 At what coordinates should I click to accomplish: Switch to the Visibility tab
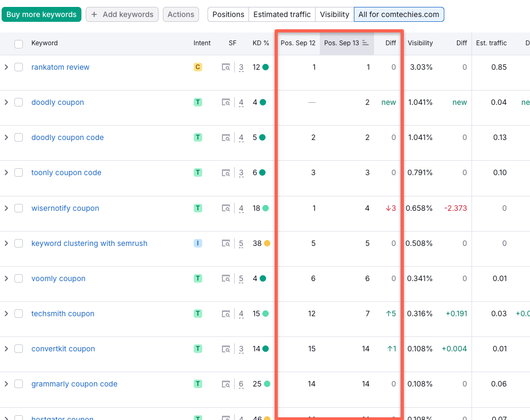(x=334, y=14)
